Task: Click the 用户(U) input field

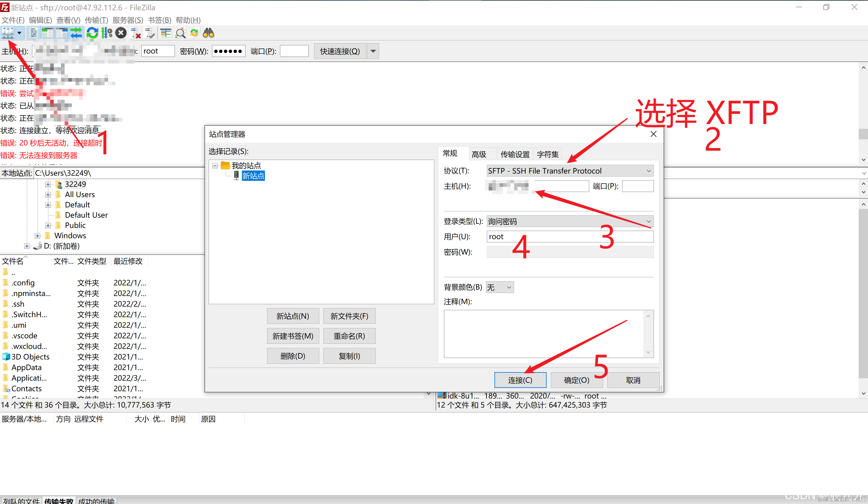Action: [x=570, y=236]
